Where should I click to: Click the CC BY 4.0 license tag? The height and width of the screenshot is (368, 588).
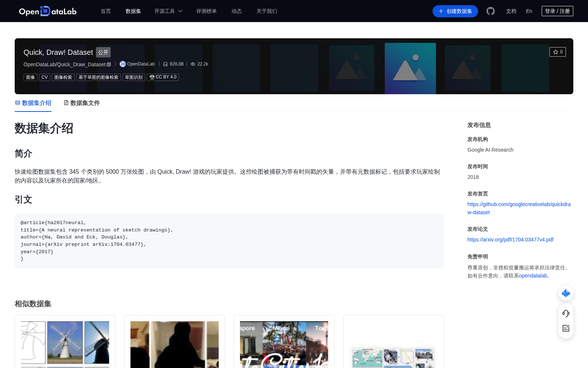click(x=163, y=77)
